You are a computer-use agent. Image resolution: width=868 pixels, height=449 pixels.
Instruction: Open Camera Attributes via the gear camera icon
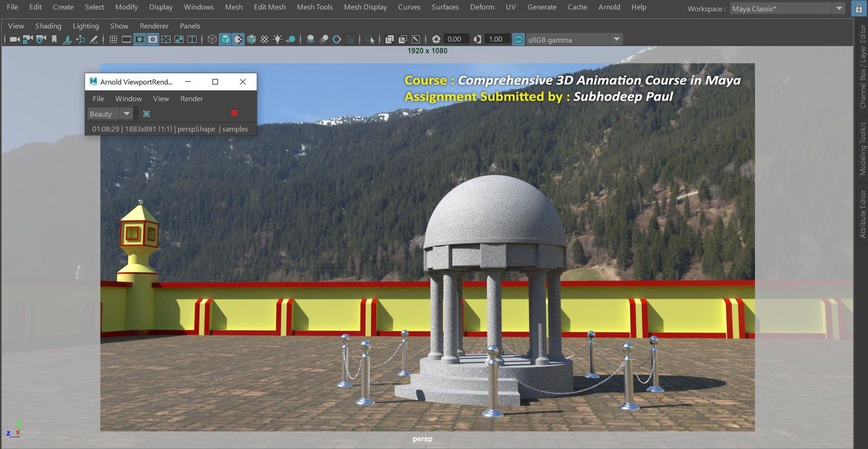pyautogui.click(x=41, y=39)
